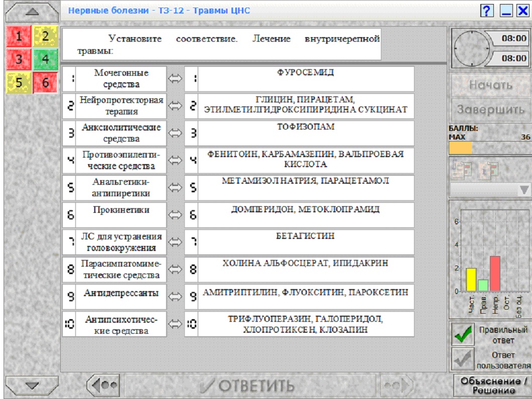Select the Парасимпатомиметические средства cell
Viewport: 532px width, 399px height.
[121, 270]
